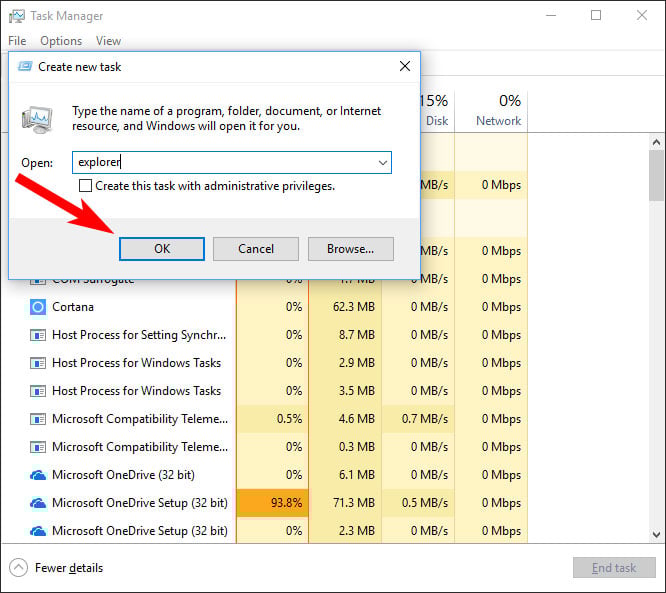The height and width of the screenshot is (593, 666).
Task: Click the End task button
Action: click(614, 568)
